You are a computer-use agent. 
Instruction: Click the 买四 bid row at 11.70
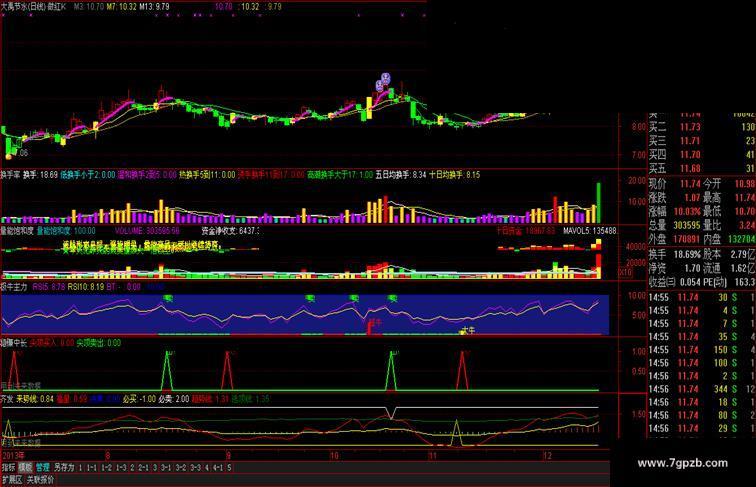pos(702,155)
